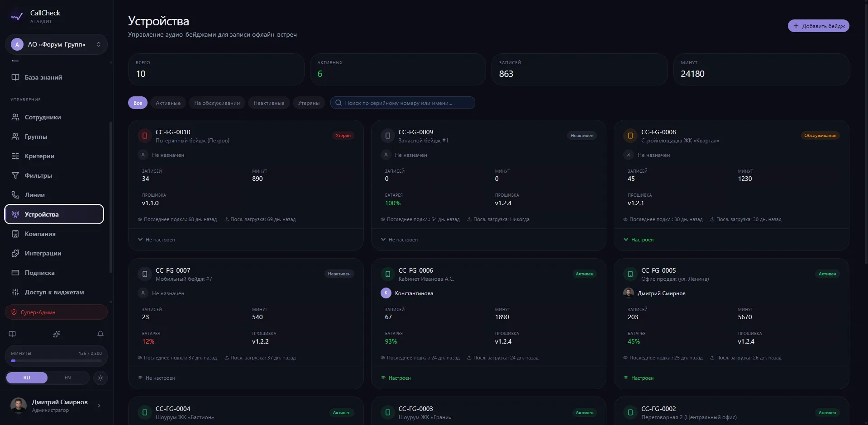Focus the serial number or name search field
This screenshot has height=425, width=868.
pos(402,103)
